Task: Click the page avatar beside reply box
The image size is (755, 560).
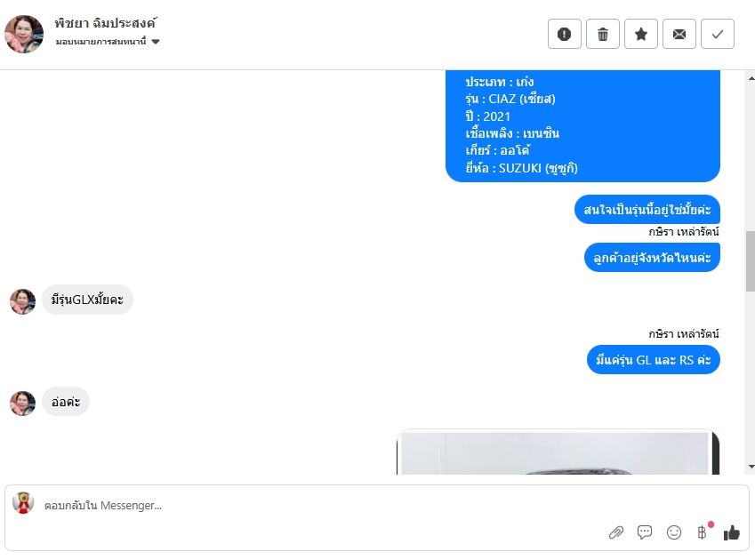Action: point(23,503)
